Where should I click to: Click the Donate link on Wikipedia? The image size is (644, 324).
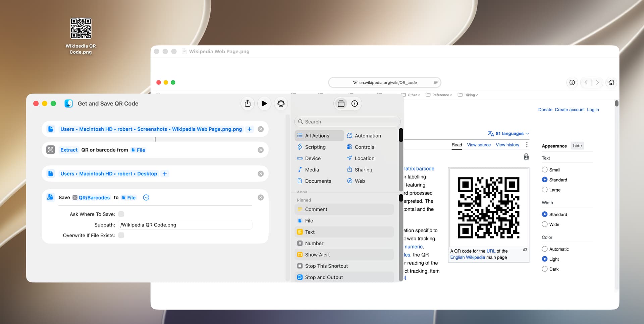point(545,110)
